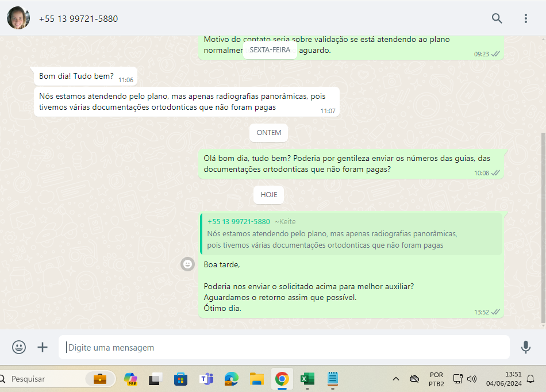
Task: Open the attach plus menu
Action: pyautogui.click(x=43, y=347)
